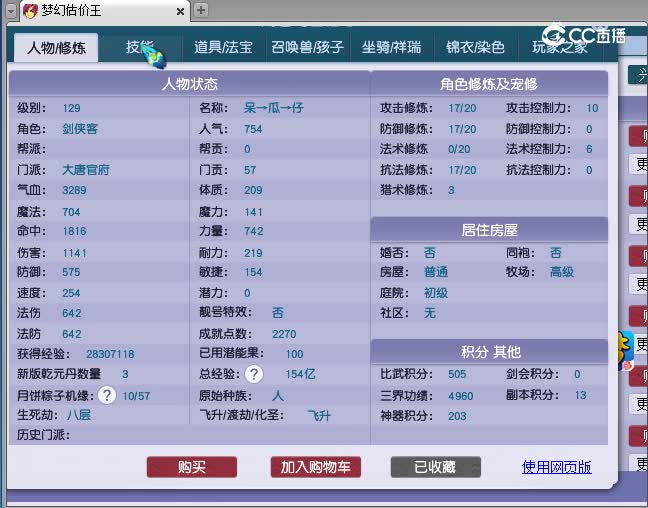Click the 获得经验 value 28307118
The image size is (648, 508).
tap(110, 354)
